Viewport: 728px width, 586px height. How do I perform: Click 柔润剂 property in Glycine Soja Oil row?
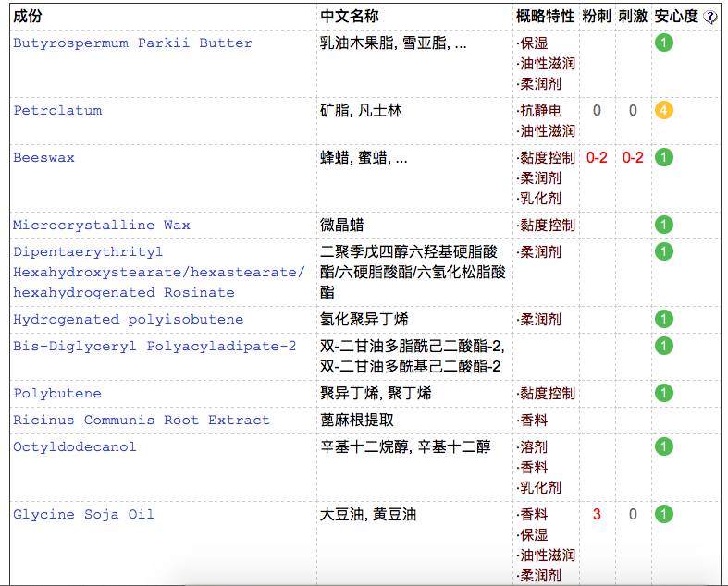point(539,576)
